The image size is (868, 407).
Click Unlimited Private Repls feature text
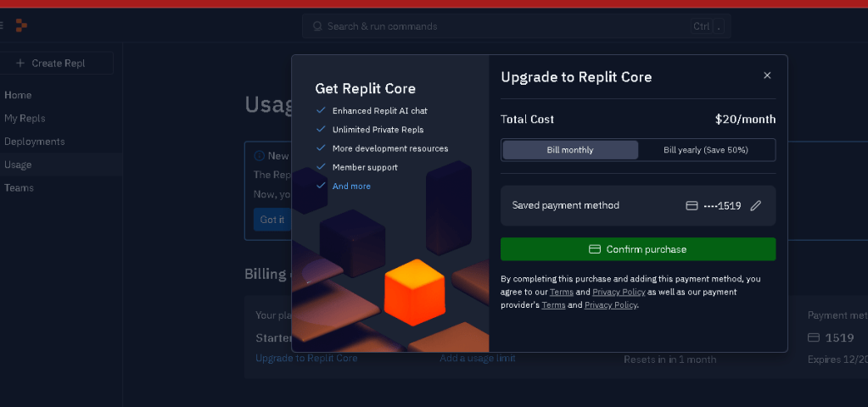378,130
